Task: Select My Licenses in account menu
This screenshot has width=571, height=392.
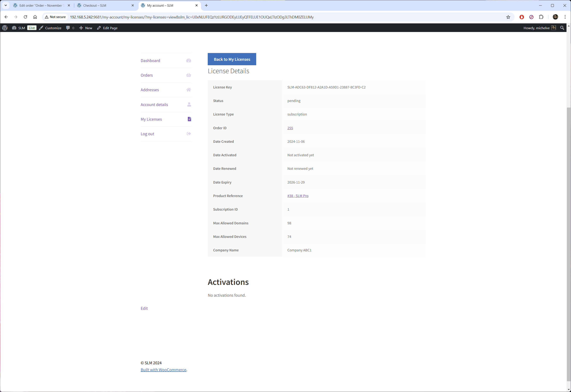Action: tap(151, 119)
